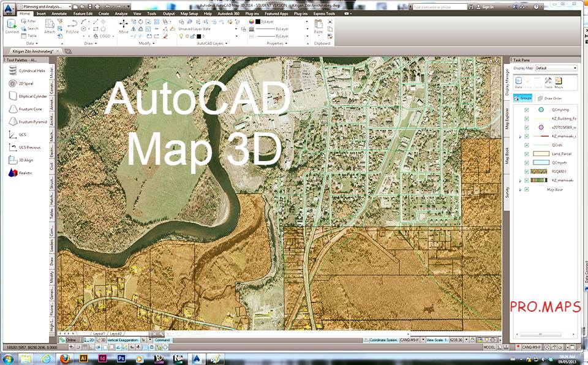Screen dimensions: 588x365
Task: Toggle RSQ4803 layer checkbox
Action: click(x=527, y=171)
